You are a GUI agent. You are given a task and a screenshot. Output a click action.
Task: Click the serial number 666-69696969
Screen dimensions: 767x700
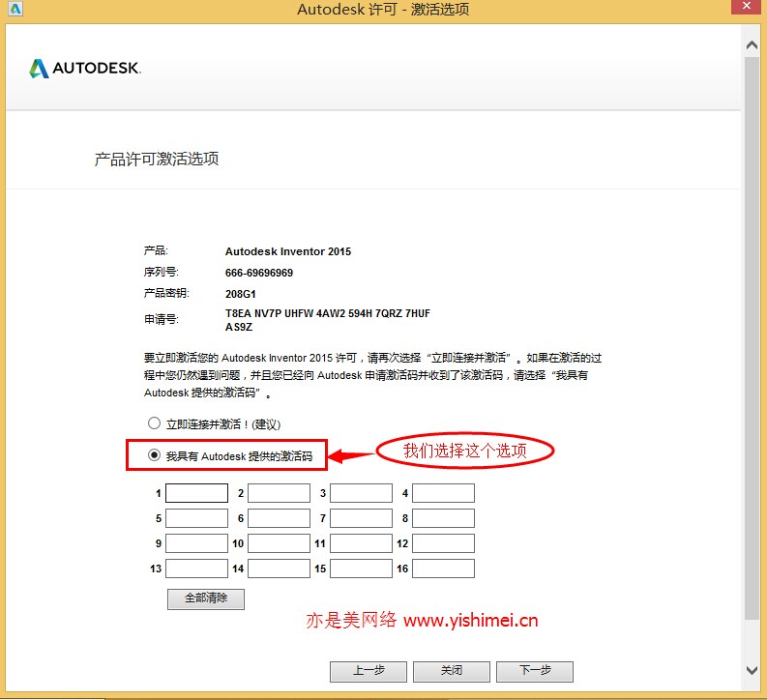tap(259, 273)
